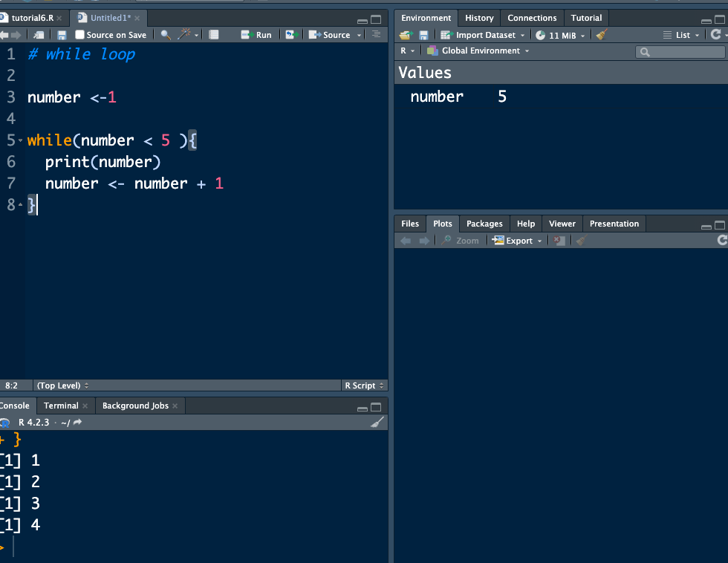Image resolution: width=728 pixels, height=563 pixels.
Task: Click show document outline icon
Action: point(376,35)
